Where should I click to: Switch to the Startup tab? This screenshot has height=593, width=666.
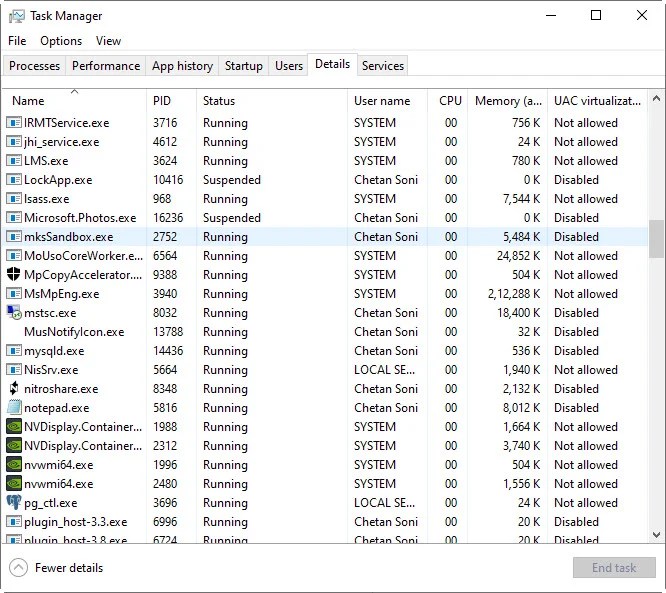pos(243,66)
